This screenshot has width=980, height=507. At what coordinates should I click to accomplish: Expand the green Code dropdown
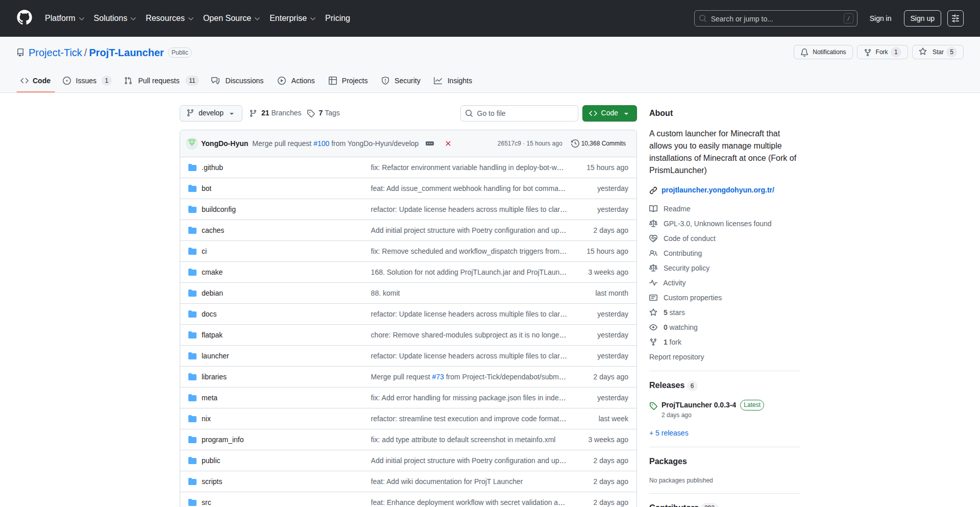click(609, 113)
